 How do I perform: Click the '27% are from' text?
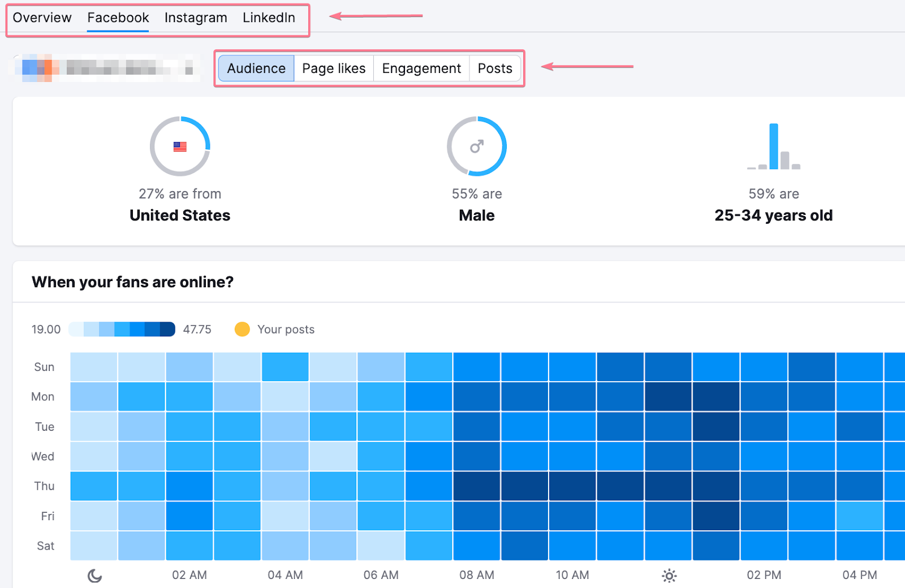pos(180,194)
